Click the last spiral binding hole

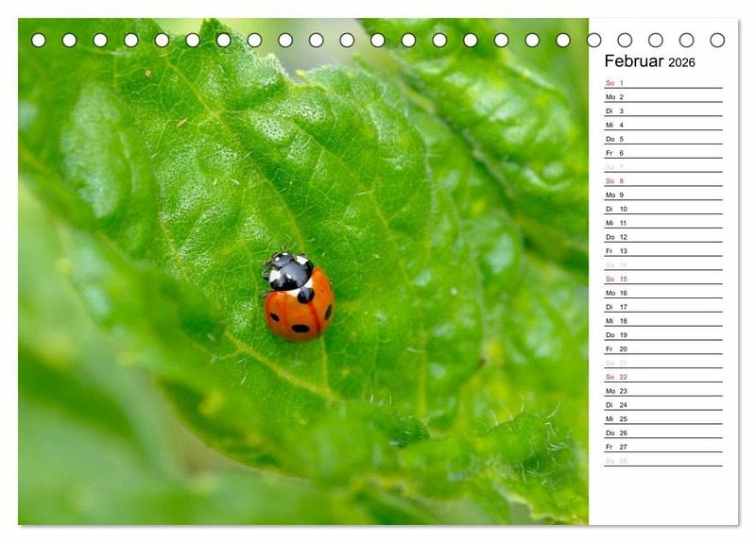[x=717, y=40]
